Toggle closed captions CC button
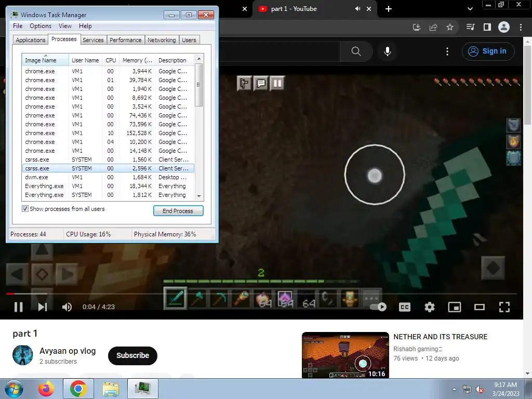532x399 pixels. point(404,307)
